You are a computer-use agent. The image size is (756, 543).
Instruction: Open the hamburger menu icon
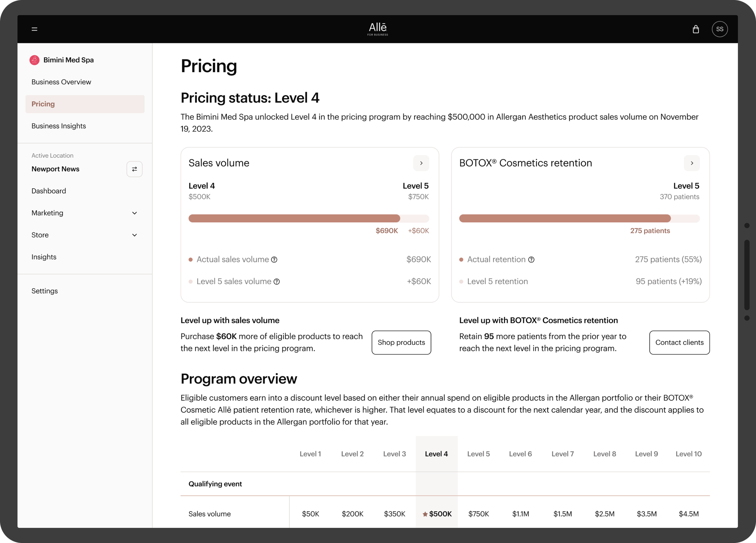click(x=34, y=29)
